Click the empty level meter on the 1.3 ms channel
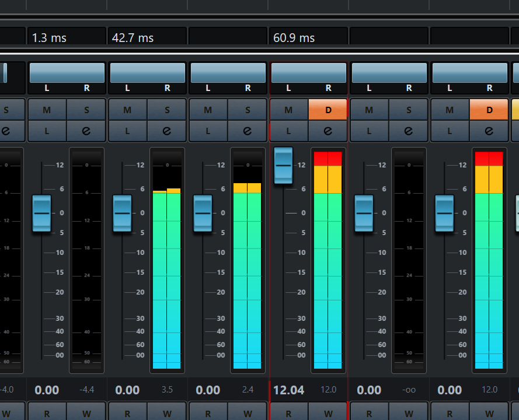The height and width of the screenshot is (420, 519). 87,260
